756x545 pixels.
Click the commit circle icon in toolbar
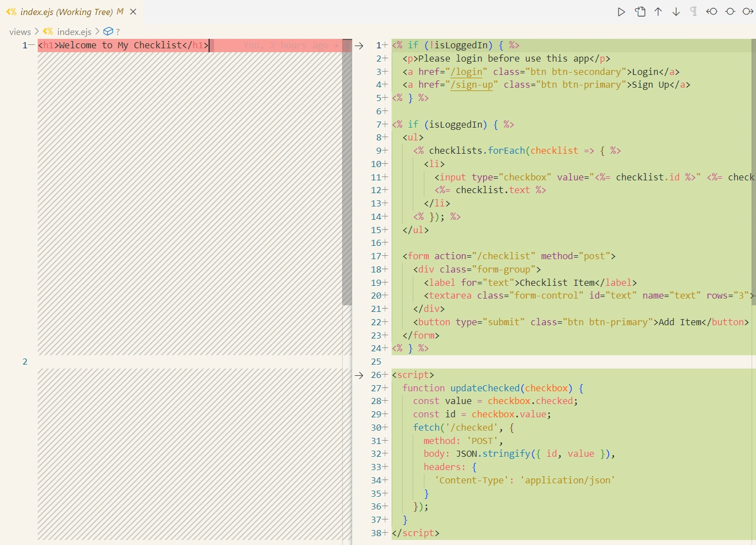pos(730,12)
